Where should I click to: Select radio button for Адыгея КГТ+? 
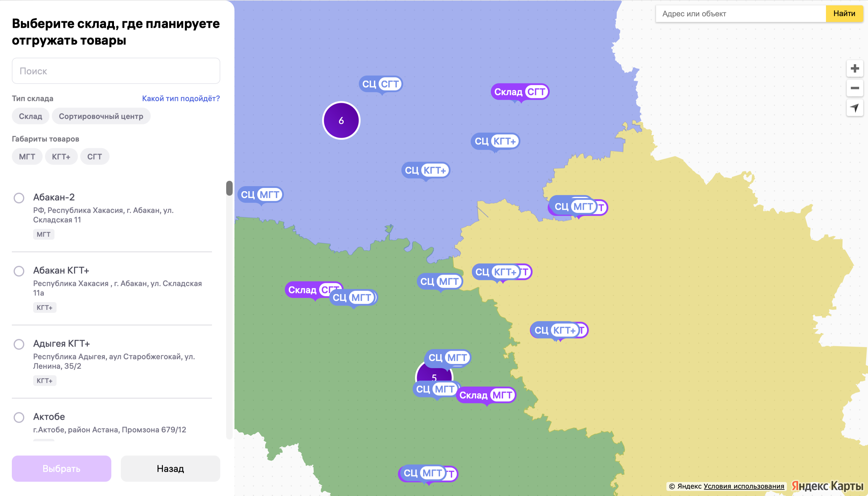click(x=19, y=344)
